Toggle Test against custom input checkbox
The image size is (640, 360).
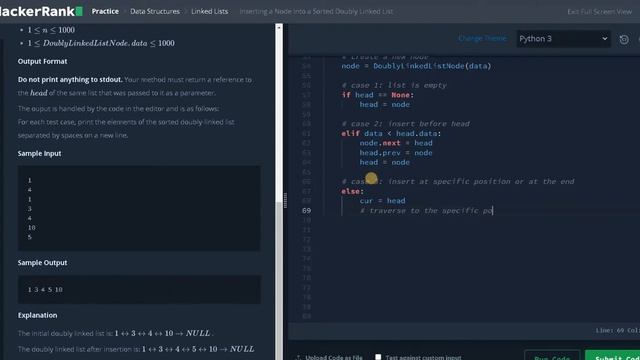[378, 357]
